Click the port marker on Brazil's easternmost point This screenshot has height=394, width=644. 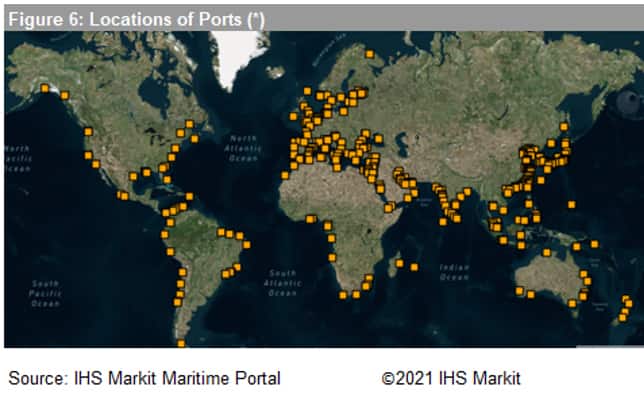246,244
